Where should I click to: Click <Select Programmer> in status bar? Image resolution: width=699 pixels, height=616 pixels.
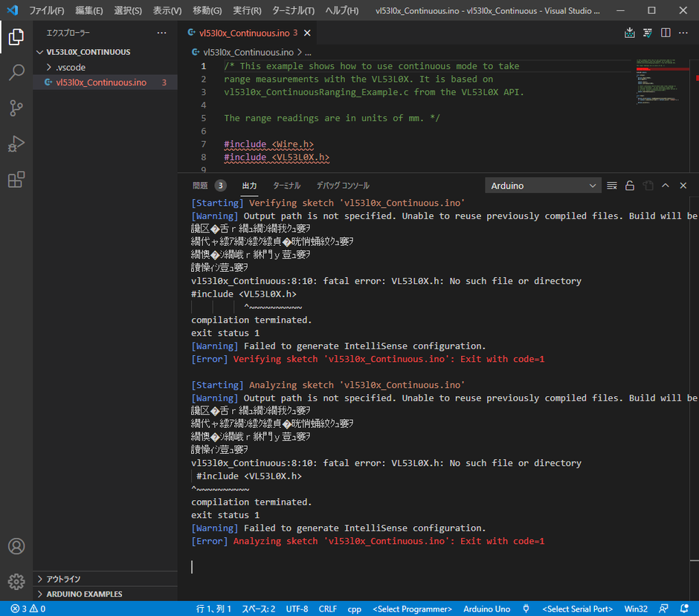(413, 609)
